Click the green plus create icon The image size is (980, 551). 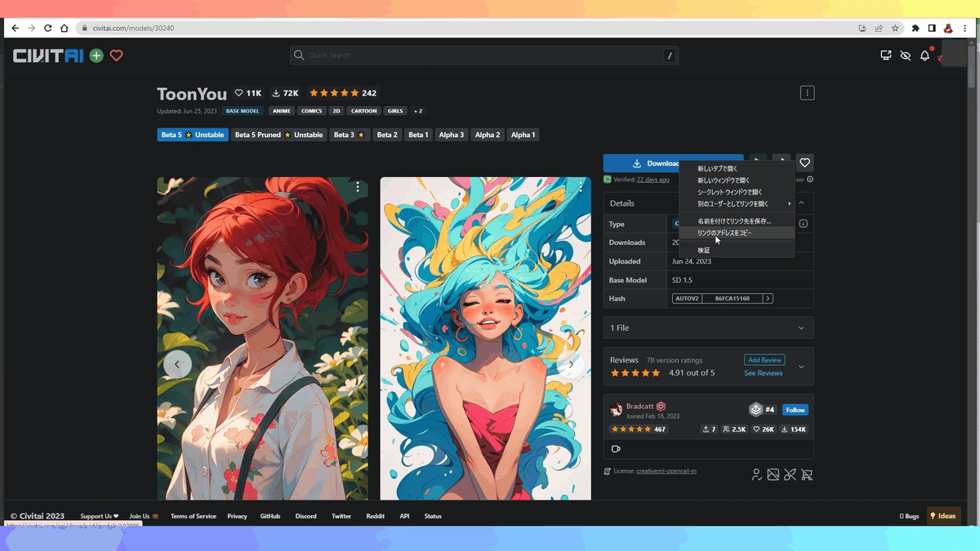click(x=96, y=56)
